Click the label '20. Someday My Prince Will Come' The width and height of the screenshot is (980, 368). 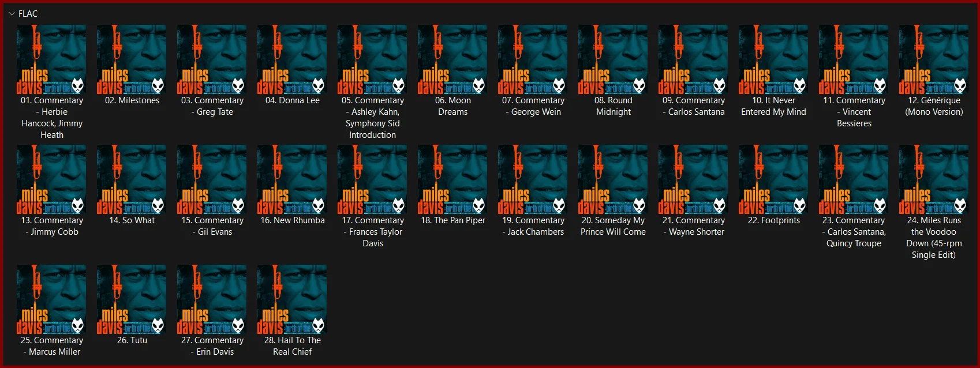(613, 226)
